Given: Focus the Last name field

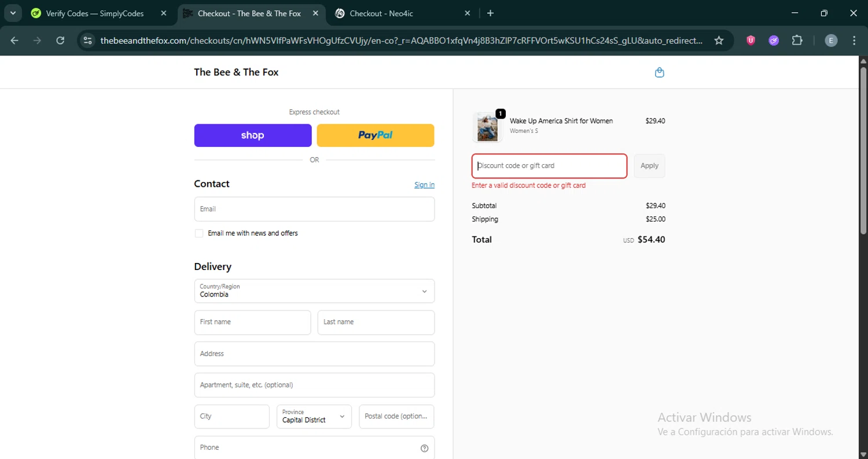Looking at the screenshot, I should point(376,323).
